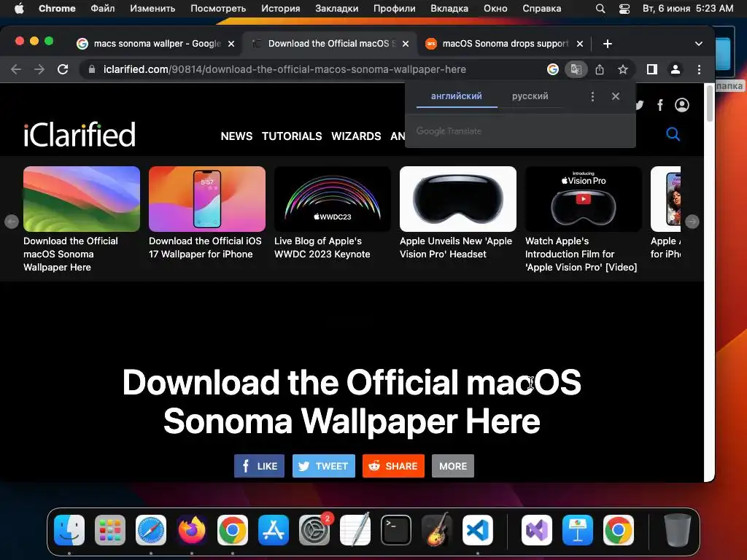Open Apple Vision Pro headset thumbnail
747x560 pixels.
coord(458,198)
